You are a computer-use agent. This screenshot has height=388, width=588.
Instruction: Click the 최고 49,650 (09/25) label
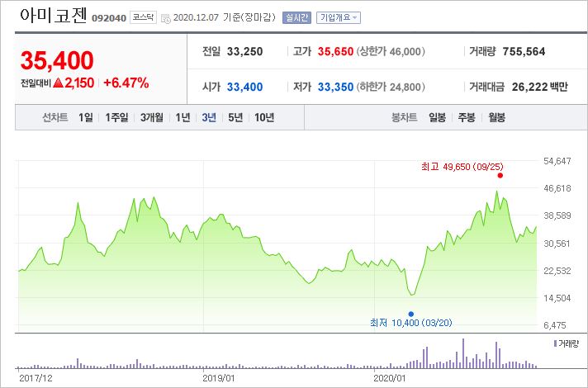462,167
